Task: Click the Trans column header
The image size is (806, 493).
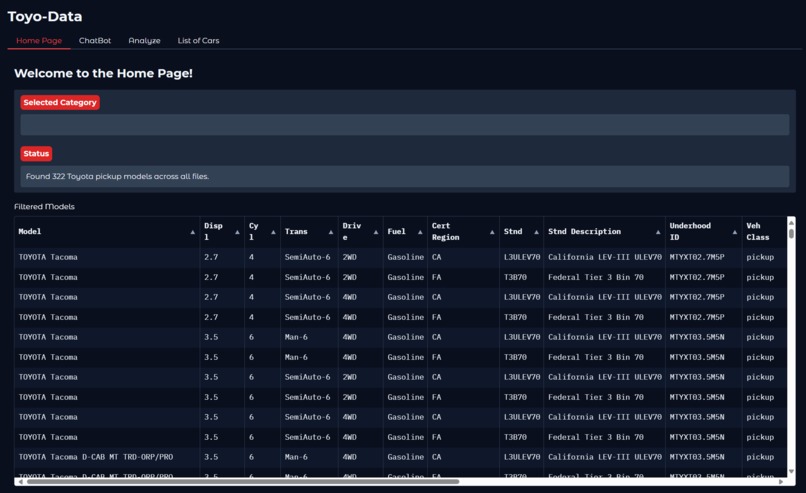Action: (309, 232)
